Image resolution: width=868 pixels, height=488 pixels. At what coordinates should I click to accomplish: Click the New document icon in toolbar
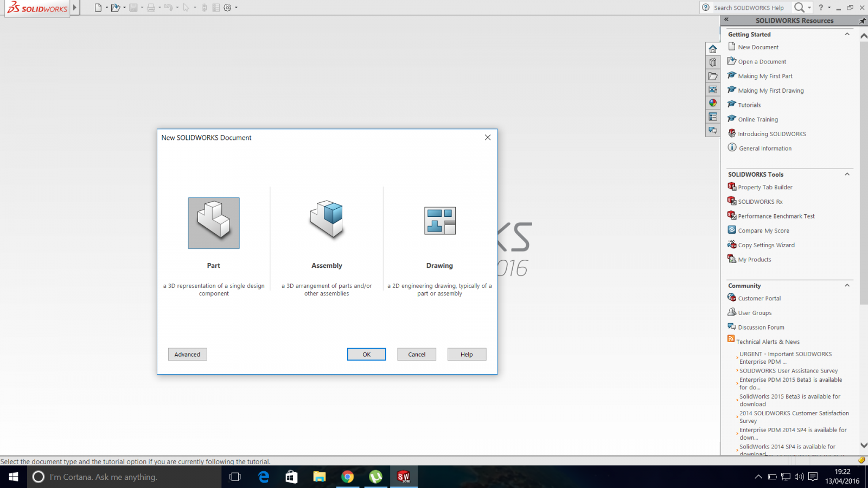(x=98, y=8)
